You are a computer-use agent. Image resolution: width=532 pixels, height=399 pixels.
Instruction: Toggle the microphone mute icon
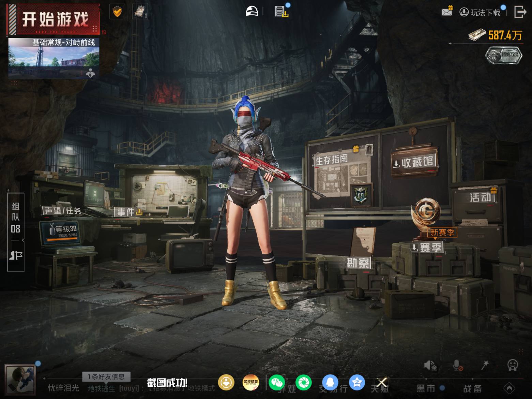pyautogui.click(x=458, y=365)
